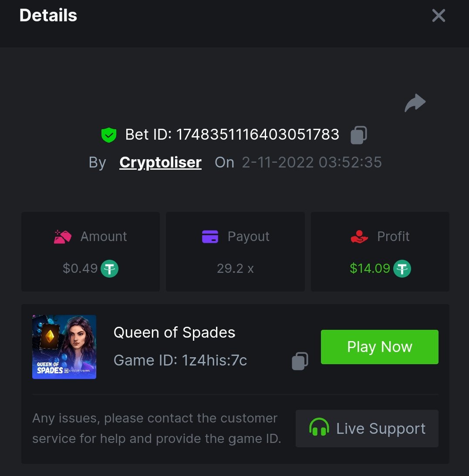Open the Cryptoliser user profile
Image resolution: width=469 pixels, height=476 pixels.
coord(160,162)
